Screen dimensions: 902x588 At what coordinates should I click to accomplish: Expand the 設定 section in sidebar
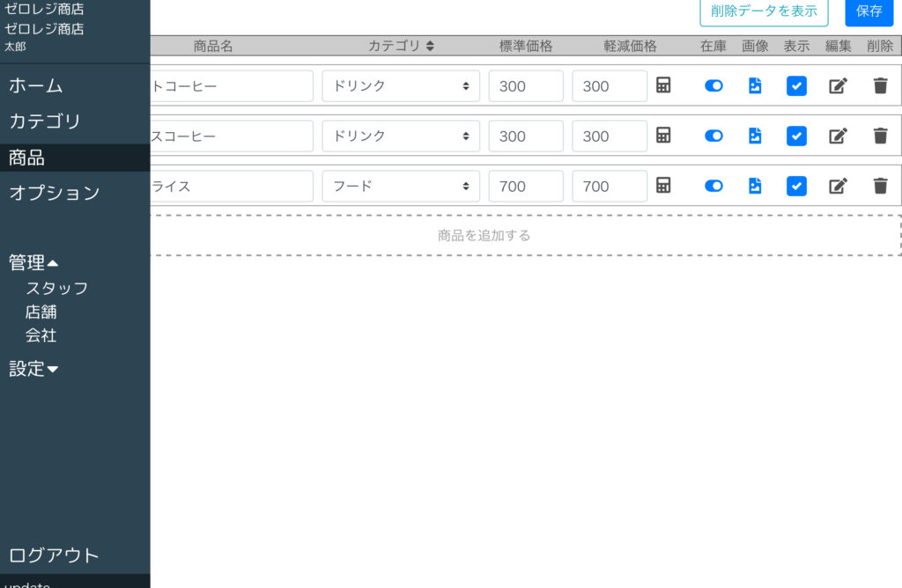tap(33, 369)
